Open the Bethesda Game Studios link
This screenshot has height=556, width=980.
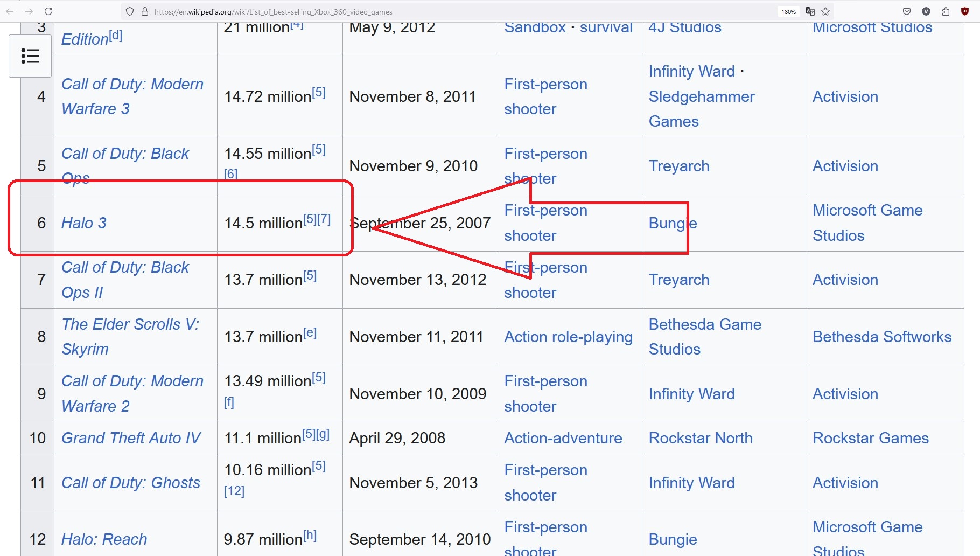pos(705,337)
